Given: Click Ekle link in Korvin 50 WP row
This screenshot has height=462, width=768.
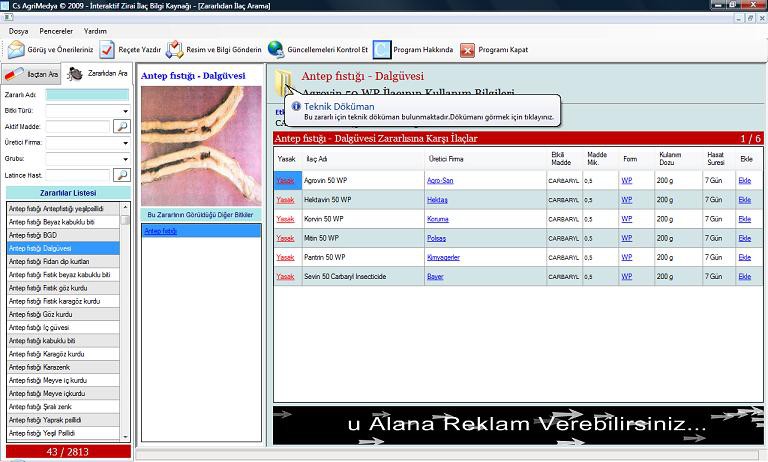Looking at the screenshot, I should click(x=744, y=219).
